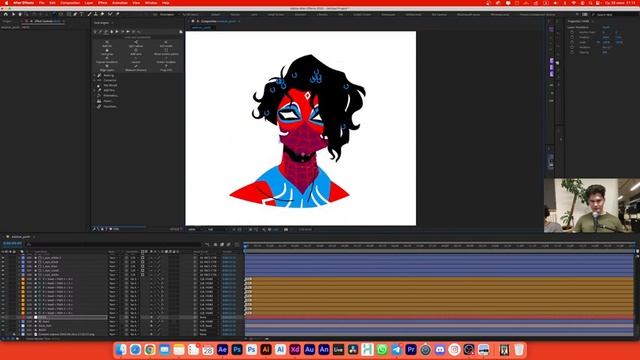The image size is (640, 360).
Task: Toggle frame blending timeline switch
Action: [222, 244]
